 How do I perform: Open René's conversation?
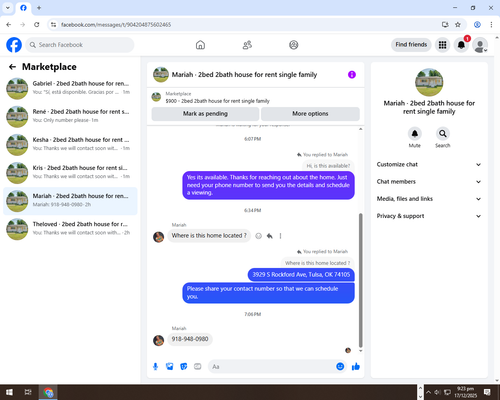point(70,117)
